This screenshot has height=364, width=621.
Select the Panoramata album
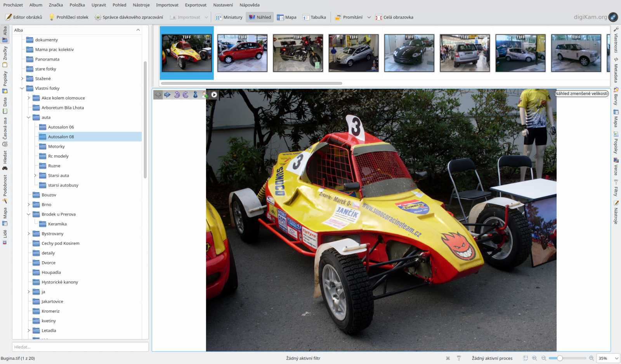[47, 59]
